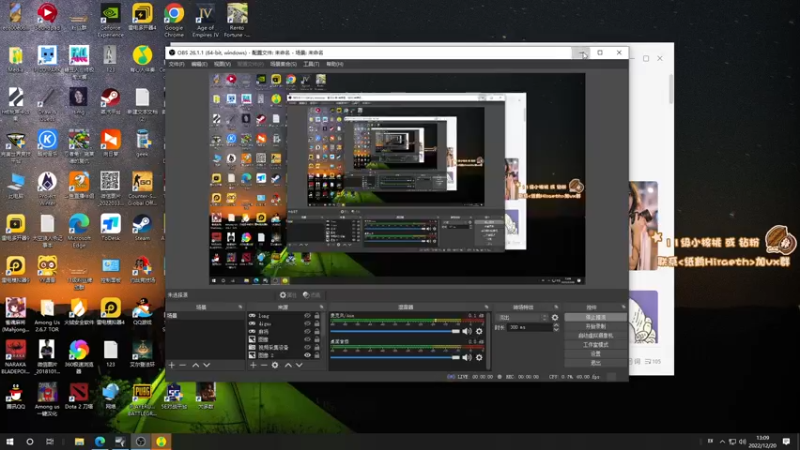Select the 场景 scene in Scenes list
The width and height of the screenshot is (800, 450).
(205, 316)
